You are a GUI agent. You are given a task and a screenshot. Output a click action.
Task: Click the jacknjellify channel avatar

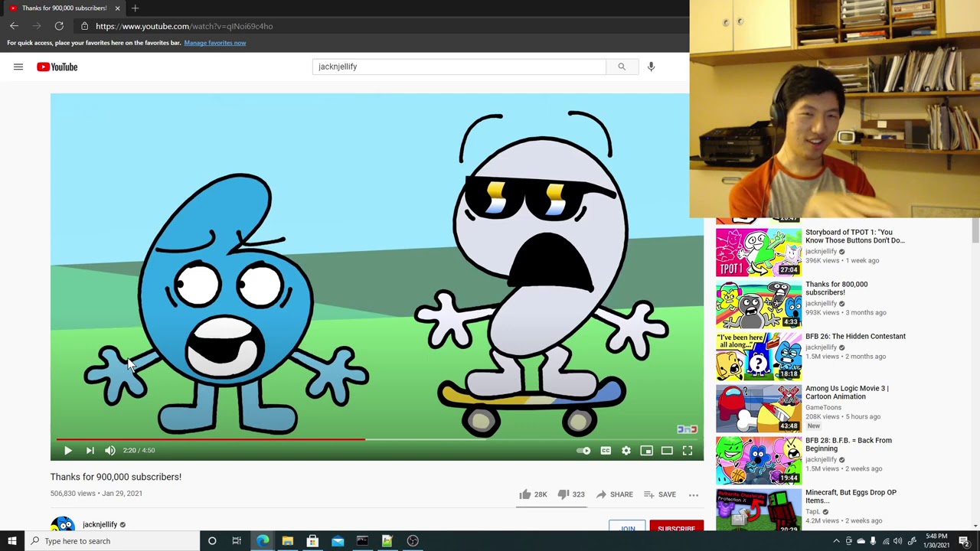pos(63,524)
